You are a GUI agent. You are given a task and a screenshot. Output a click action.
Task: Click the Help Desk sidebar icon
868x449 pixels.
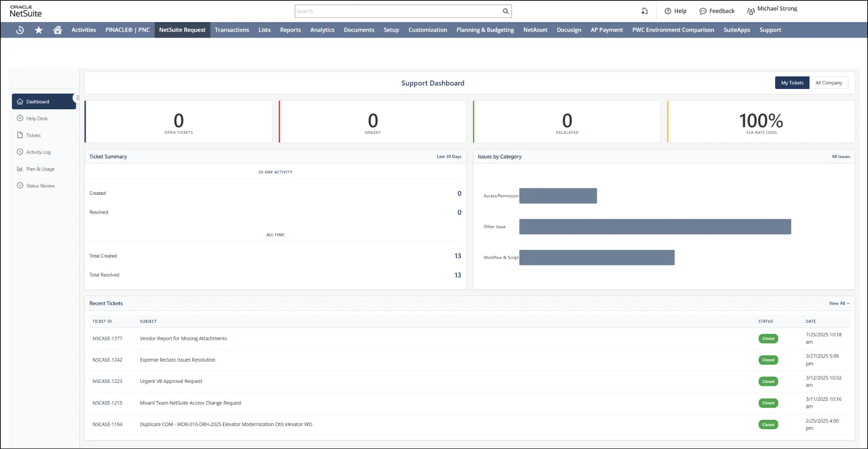coord(20,119)
